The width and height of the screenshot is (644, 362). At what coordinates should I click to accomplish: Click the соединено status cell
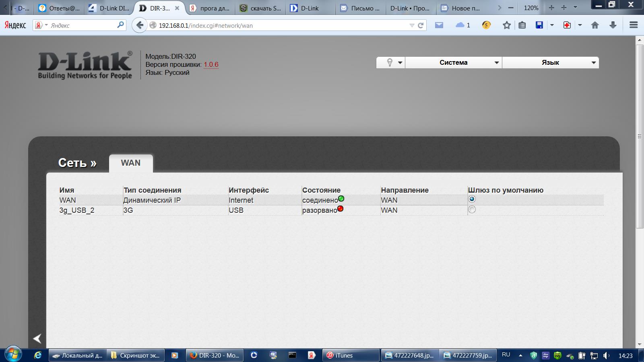[323, 200]
